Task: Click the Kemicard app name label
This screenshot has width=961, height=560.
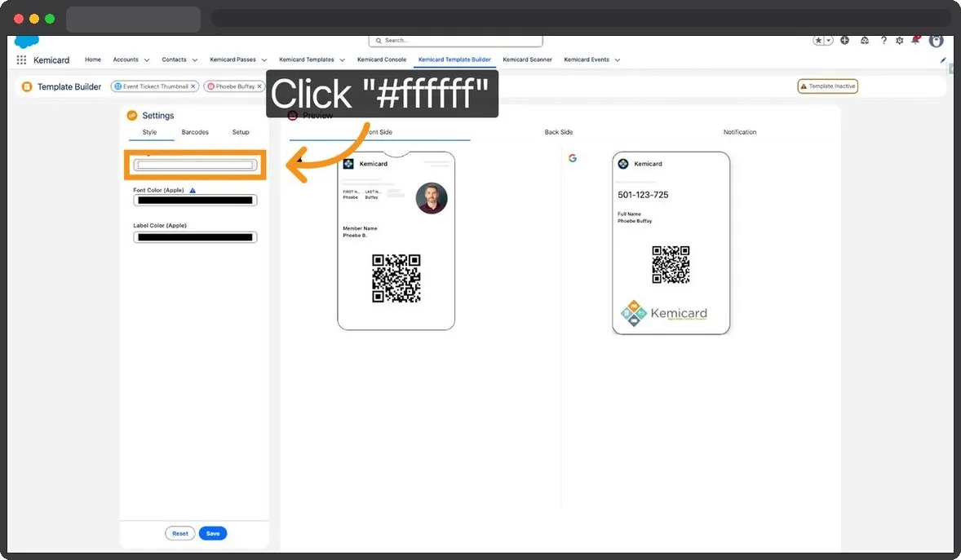Action: tap(51, 60)
